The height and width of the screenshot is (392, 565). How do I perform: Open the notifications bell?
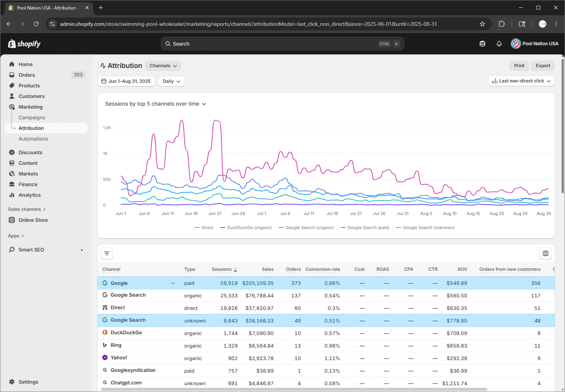pyautogui.click(x=499, y=44)
